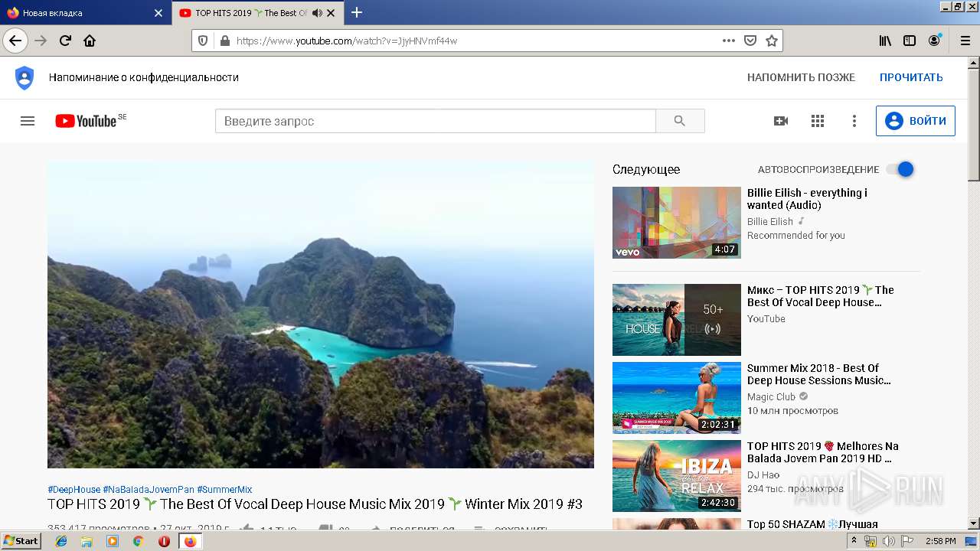Open Summer Mix 2018 video thumbnail

677,398
